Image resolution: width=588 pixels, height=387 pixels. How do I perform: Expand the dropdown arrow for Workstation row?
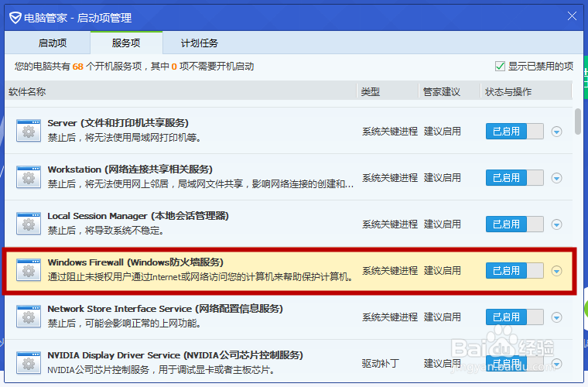[x=556, y=178]
